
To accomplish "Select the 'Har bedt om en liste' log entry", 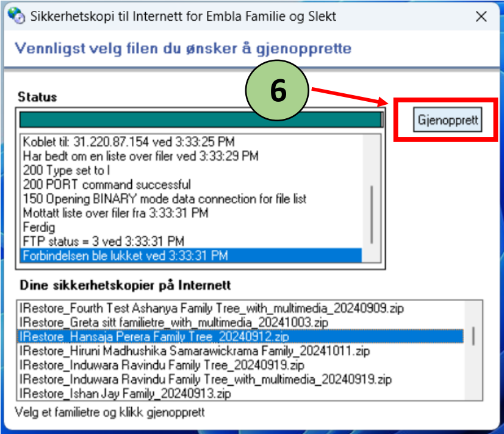I will (140, 156).
